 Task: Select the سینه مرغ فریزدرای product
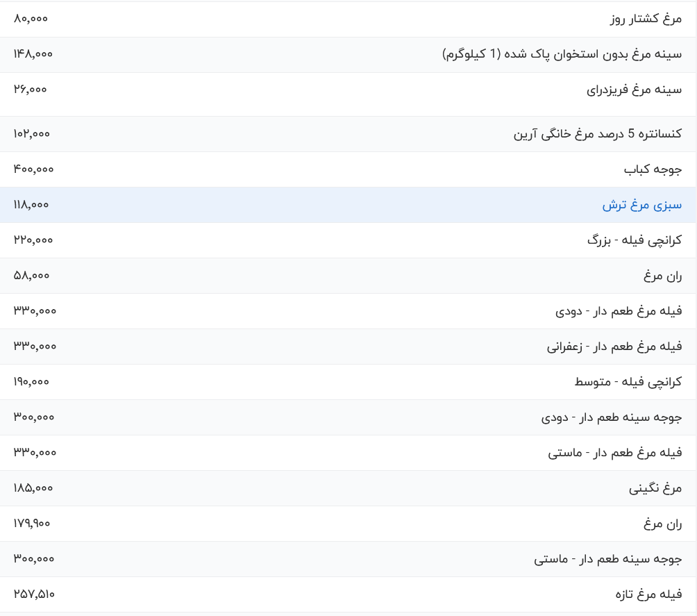coord(634,90)
